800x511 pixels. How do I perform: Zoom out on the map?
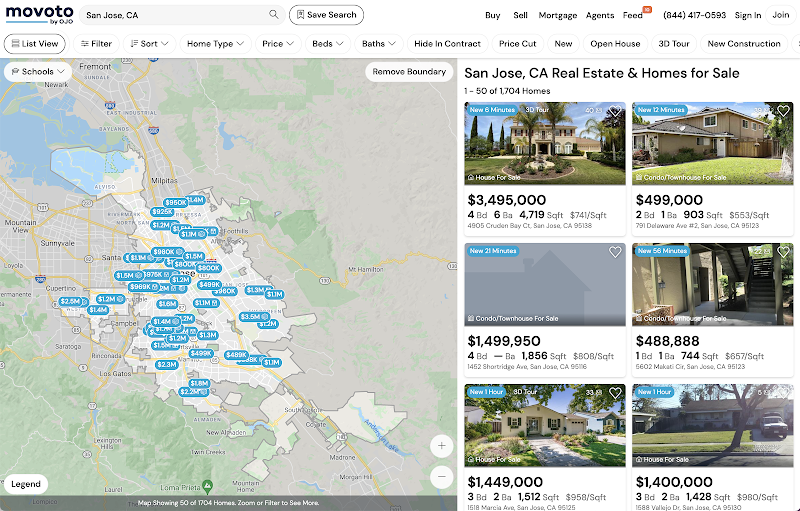441,477
